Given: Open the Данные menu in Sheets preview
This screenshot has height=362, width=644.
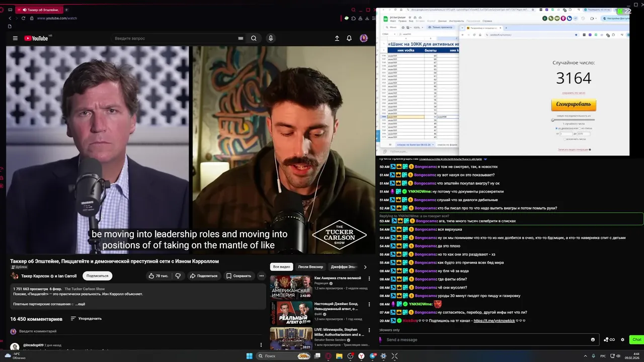Looking at the screenshot, I should point(443,21).
